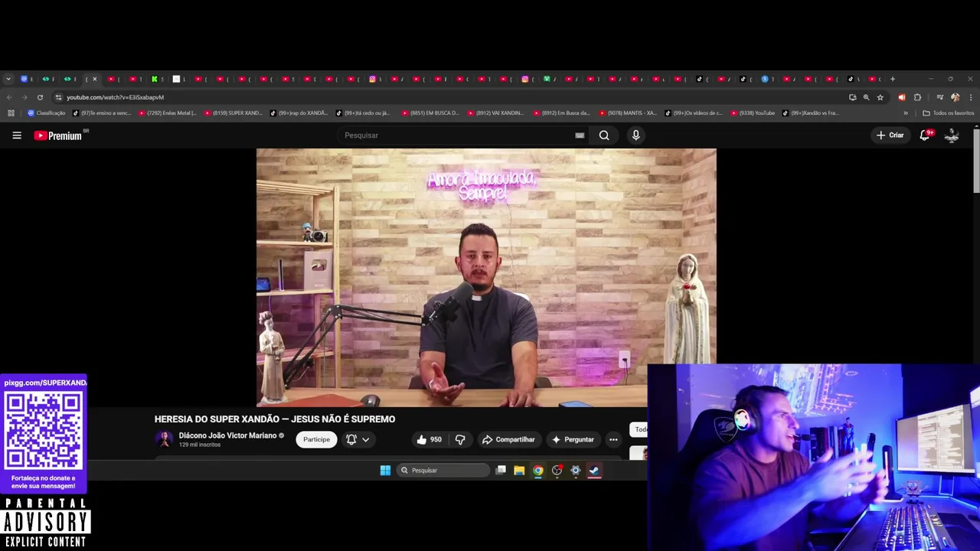
Task: Go back in browser history
Action: pyautogui.click(x=9, y=97)
